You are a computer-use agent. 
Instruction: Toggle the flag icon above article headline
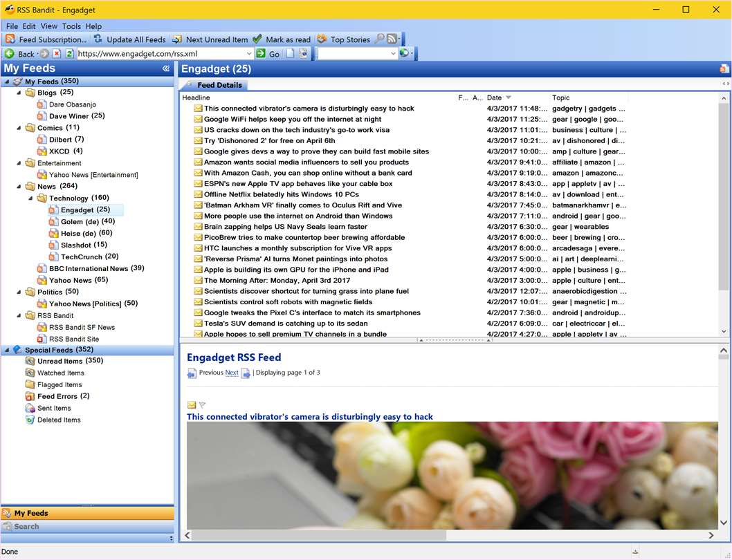coord(202,405)
